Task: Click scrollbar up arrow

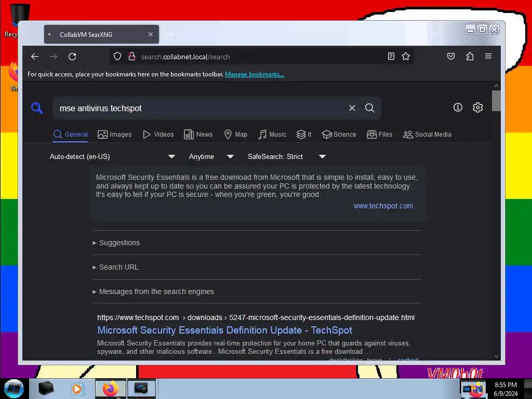Action: coord(496,86)
